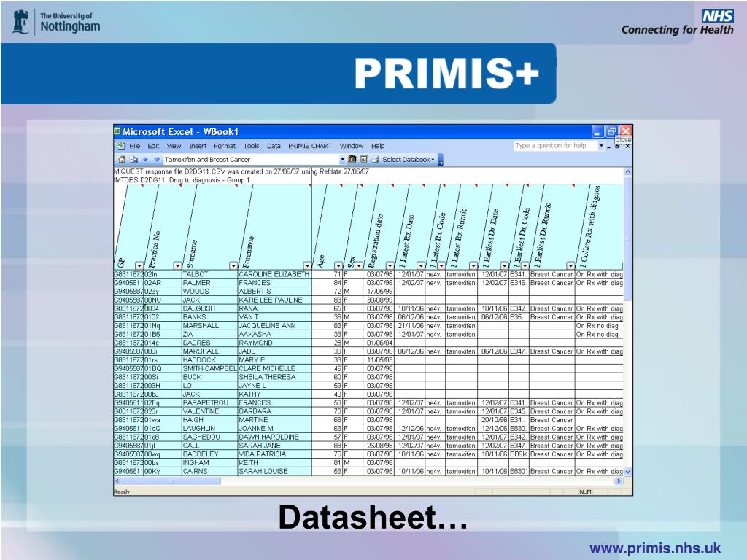Click the chart icon beside binoculars
This screenshot has width=747, height=560.
click(363, 159)
